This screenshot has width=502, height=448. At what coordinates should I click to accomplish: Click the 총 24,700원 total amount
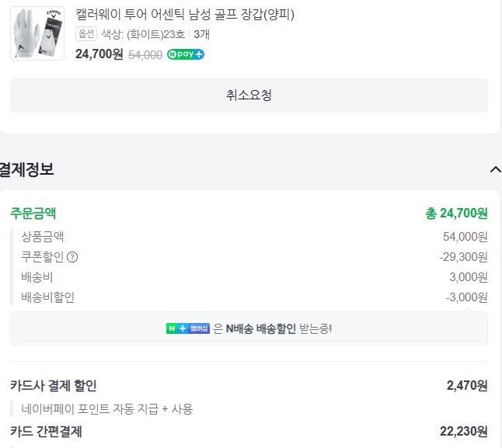point(456,213)
